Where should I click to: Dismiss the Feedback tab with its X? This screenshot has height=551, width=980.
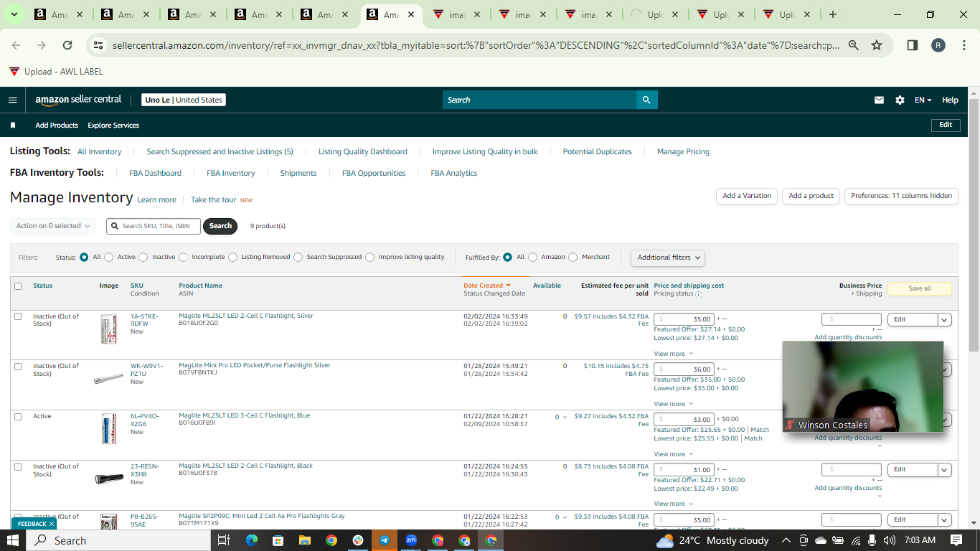coord(52,524)
